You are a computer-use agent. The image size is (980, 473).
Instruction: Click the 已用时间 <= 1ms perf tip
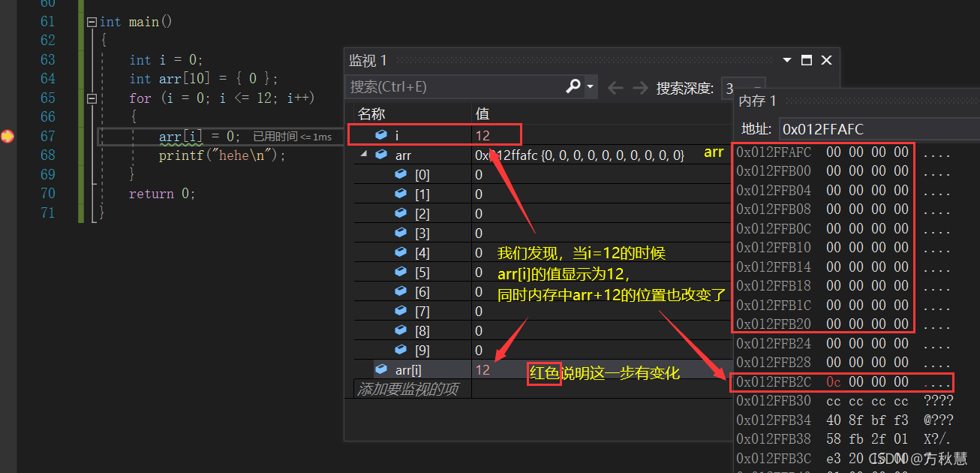point(293,137)
